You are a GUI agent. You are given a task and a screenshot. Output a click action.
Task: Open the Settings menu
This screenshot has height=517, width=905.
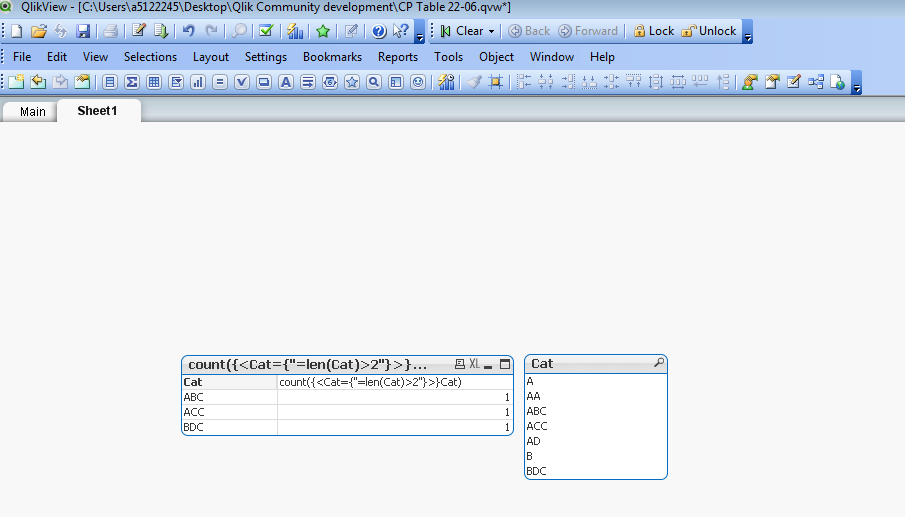click(x=265, y=57)
